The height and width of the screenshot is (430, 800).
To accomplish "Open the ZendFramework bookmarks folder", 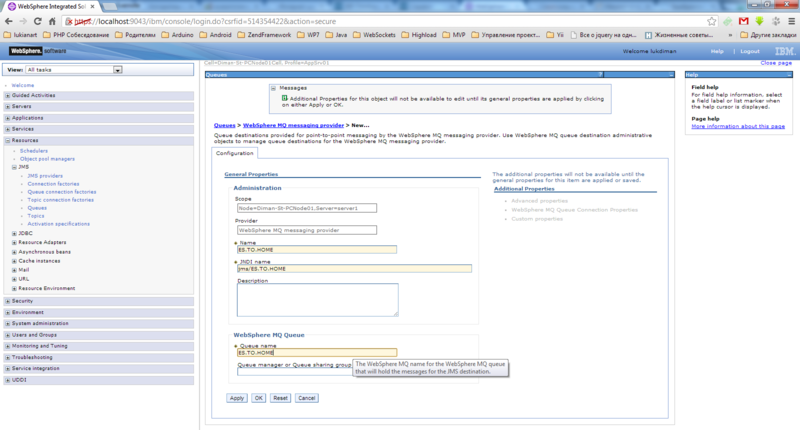I will (264, 35).
